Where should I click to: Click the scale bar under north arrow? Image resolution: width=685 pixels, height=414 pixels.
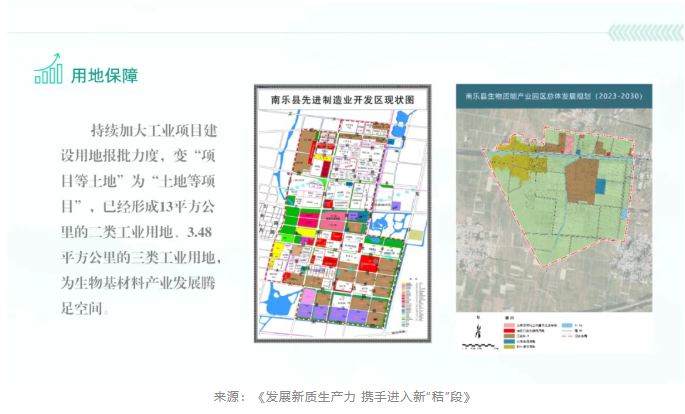click(x=477, y=346)
